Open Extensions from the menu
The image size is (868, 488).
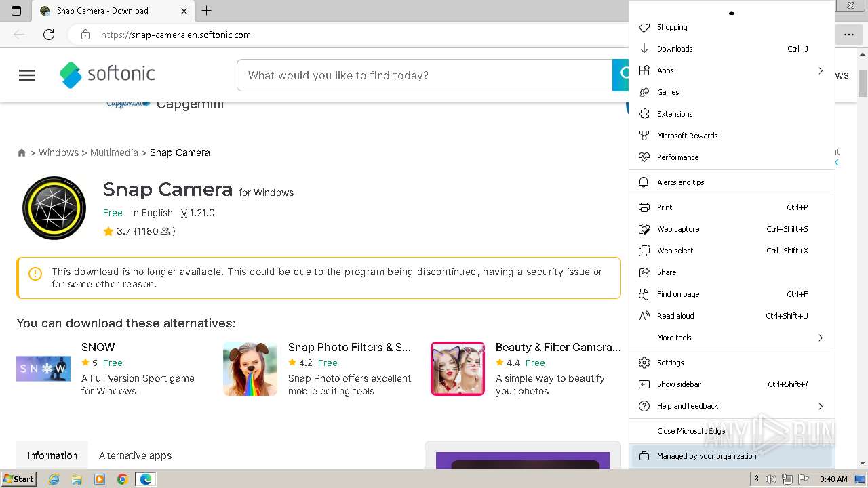point(732,114)
